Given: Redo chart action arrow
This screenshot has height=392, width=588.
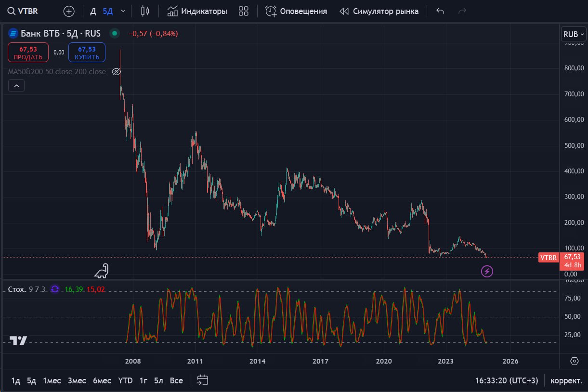Looking at the screenshot, I should tap(462, 11).
